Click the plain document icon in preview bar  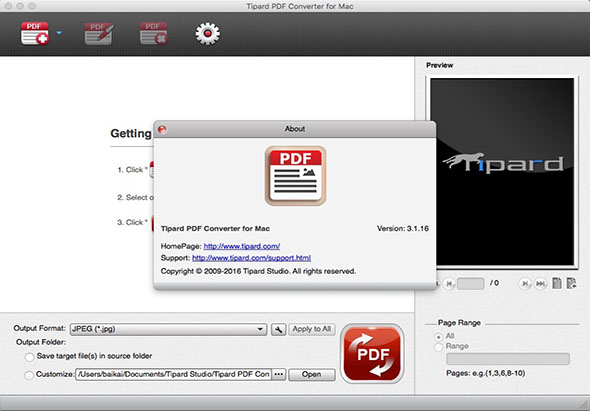click(x=557, y=283)
